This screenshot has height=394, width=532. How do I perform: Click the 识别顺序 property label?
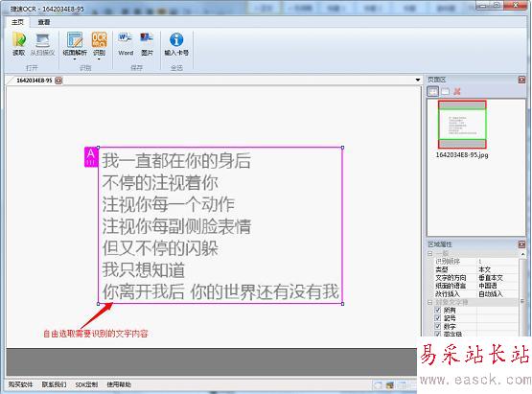click(x=448, y=262)
